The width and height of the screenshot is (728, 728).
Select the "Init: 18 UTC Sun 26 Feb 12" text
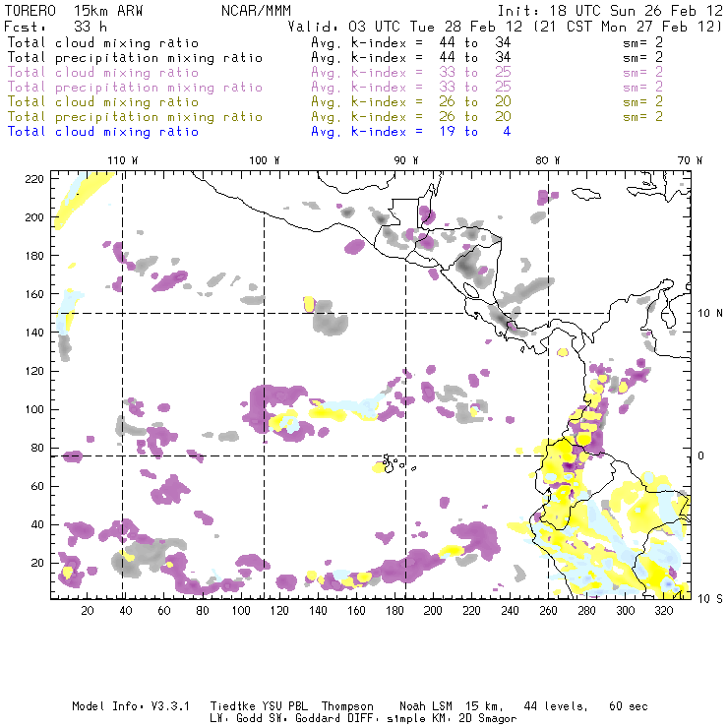[610, 11]
